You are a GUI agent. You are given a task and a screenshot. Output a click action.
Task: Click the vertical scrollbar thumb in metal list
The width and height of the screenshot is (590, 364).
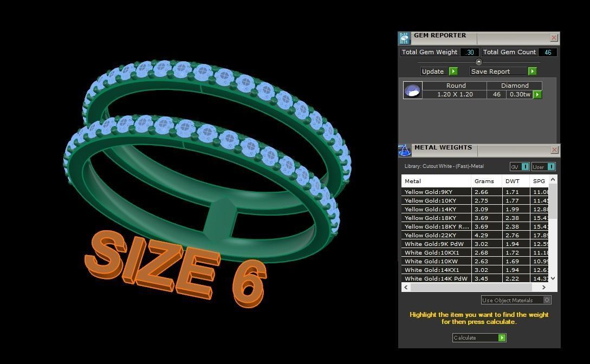point(553,201)
